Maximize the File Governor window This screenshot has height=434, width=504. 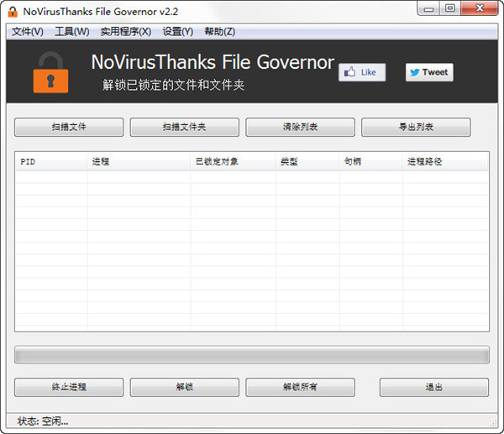click(x=450, y=8)
